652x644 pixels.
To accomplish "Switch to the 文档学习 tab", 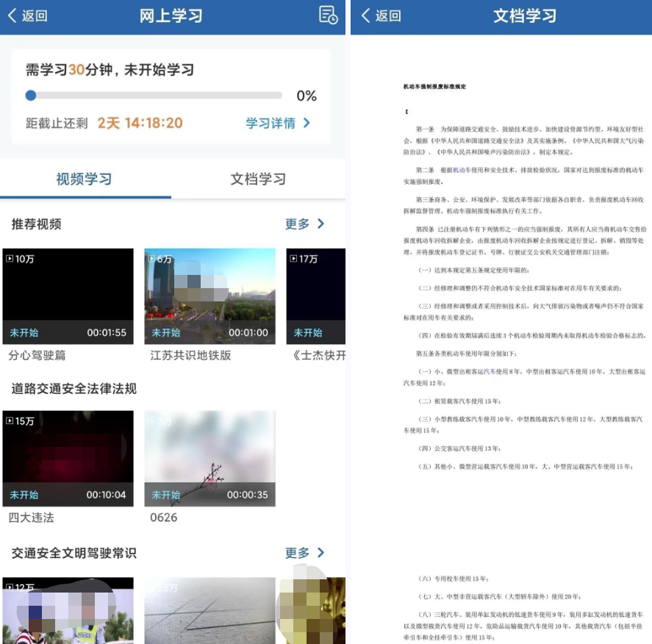I will click(258, 179).
